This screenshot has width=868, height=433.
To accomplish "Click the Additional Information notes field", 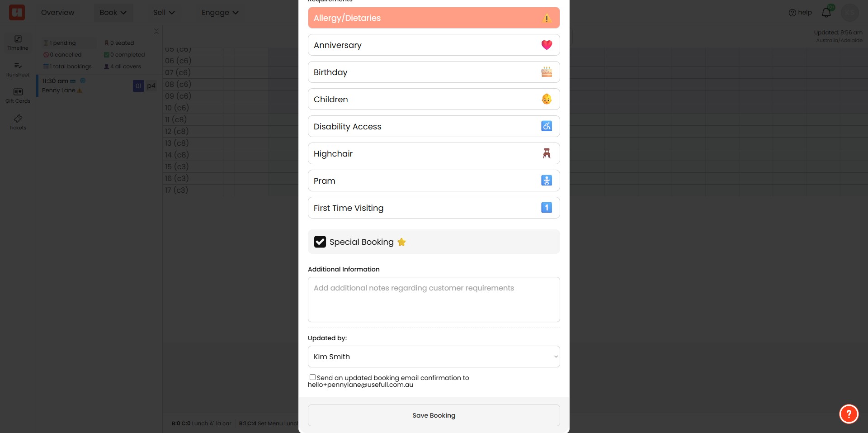I will point(434,300).
